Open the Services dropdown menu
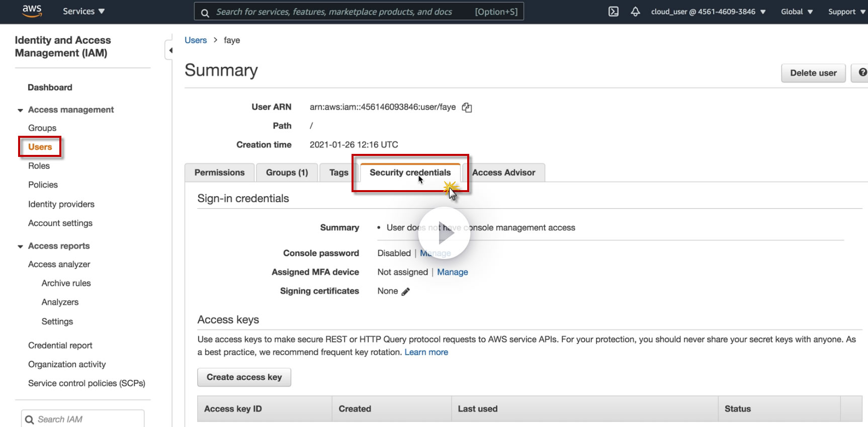 click(83, 11)
